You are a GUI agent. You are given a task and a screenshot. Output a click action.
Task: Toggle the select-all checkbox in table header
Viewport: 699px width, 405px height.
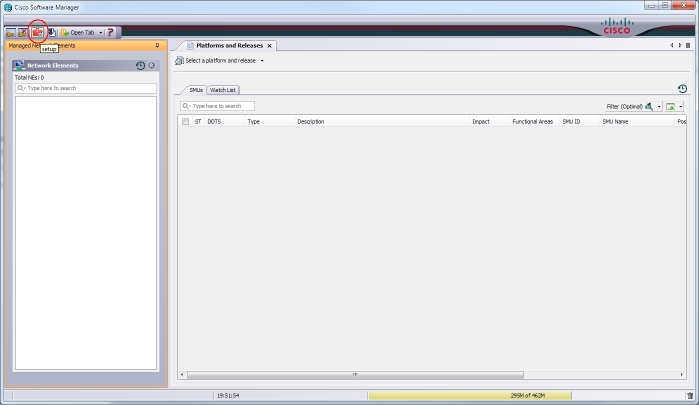(x=185, y=121)
